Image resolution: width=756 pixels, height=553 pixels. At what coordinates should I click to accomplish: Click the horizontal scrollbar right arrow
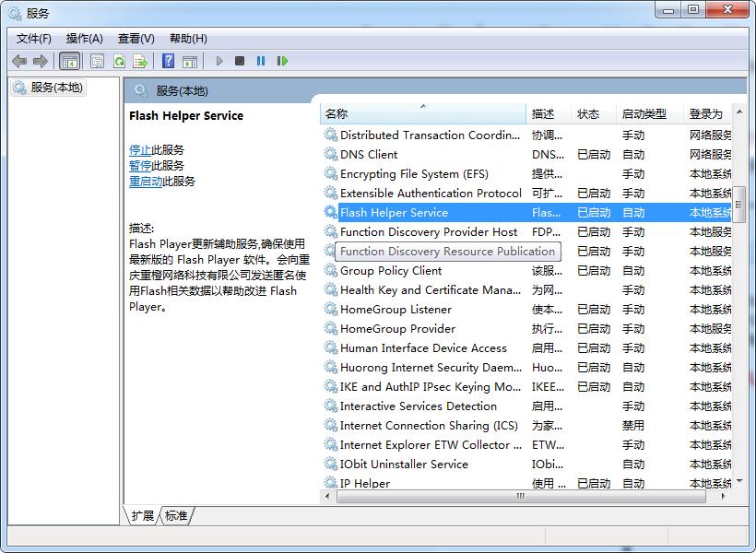723,496
